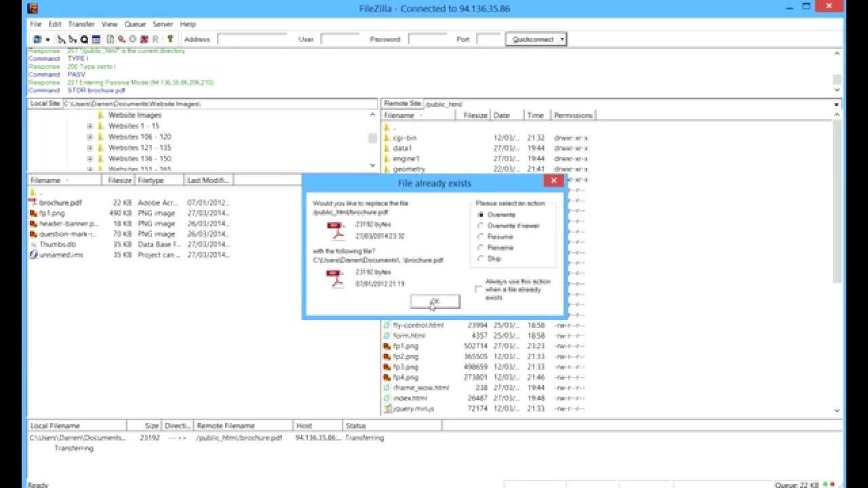Expand the Websites 1 - 15 tree node

pyautogui.click(x=90, y=126)
